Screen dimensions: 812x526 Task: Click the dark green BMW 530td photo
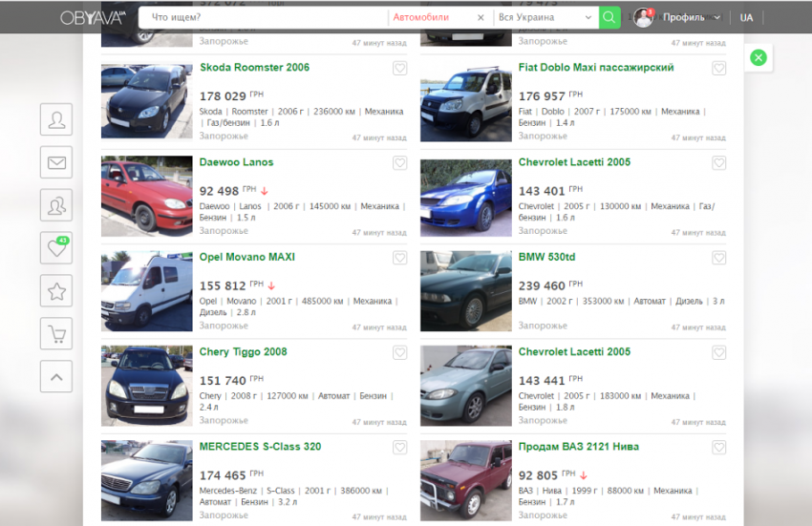pyautogui.click(x=465, y=291)
